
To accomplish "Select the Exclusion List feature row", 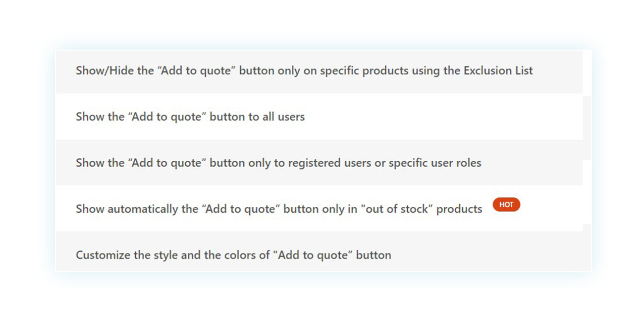I will click(x=319, y=71).
